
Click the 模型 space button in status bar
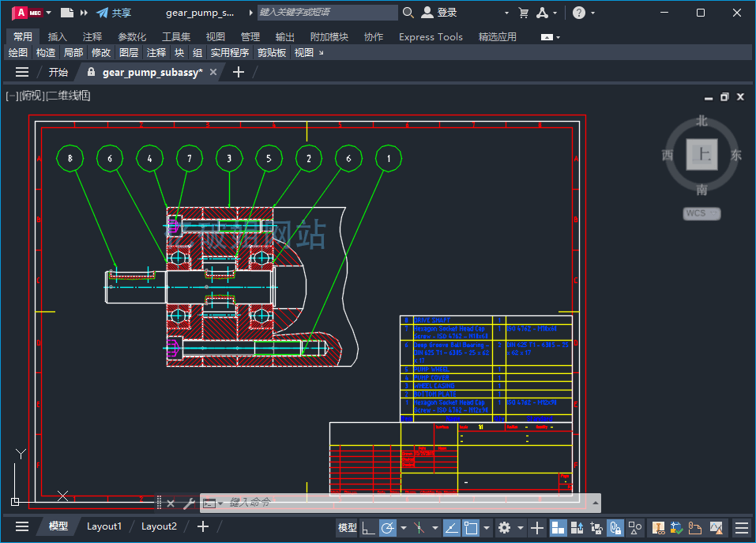click(347, 528)
